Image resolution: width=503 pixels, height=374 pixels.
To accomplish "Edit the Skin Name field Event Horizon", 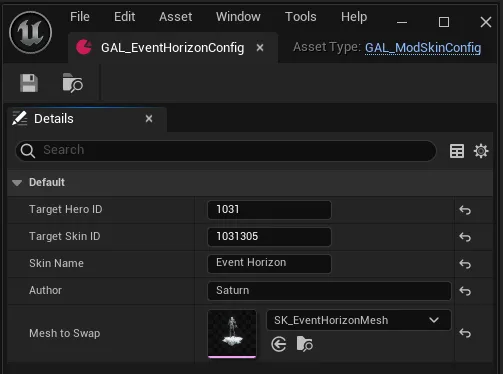I will coord(269,263).
